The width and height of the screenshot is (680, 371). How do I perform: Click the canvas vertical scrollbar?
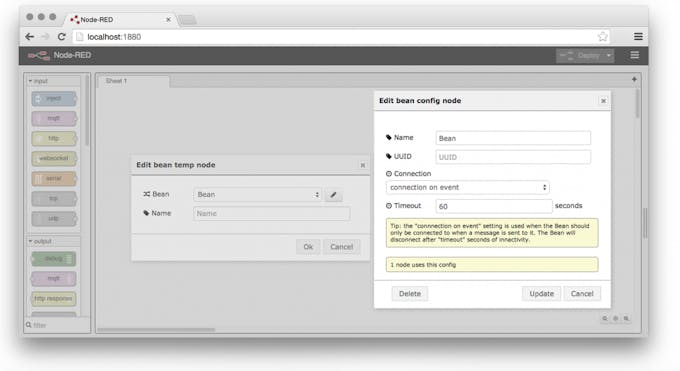click(637, 104)
